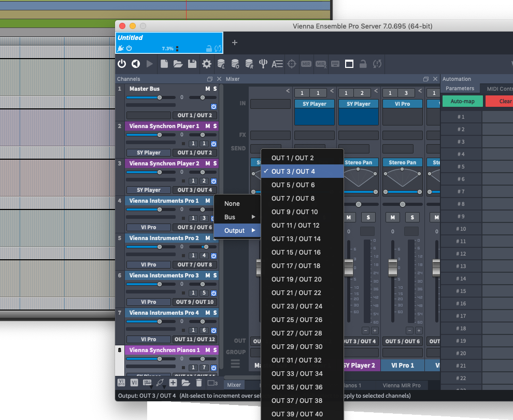513x420 pixels.
Task: Click the VI Pro insert slot on mixer strip
Action: pos(403,104)
